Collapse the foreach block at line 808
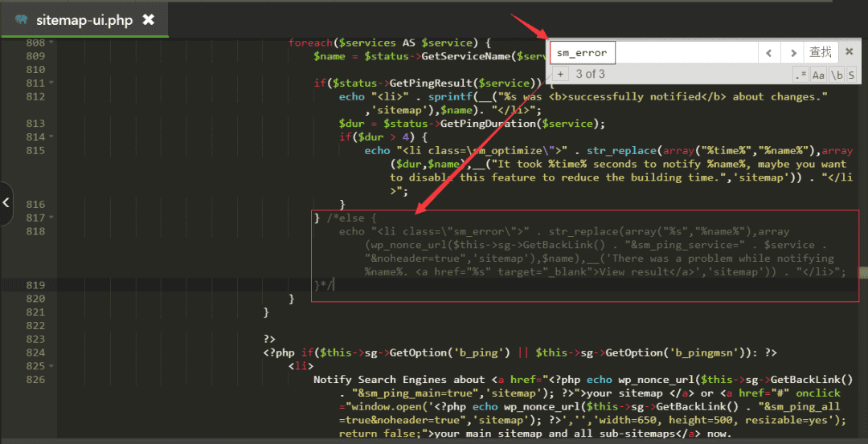868x444 pixels. (x=51, y=43)
